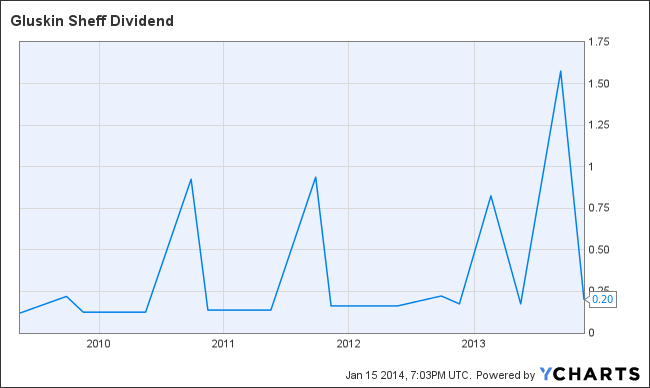
Task: Click the 2012 x-axis label
Action: pyautogui.click(x=348, y=344)
